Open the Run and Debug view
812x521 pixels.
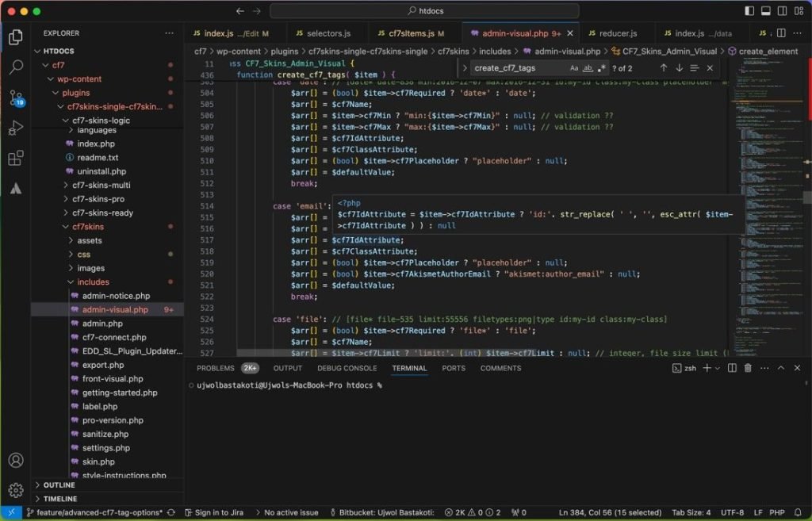[16, 128]
